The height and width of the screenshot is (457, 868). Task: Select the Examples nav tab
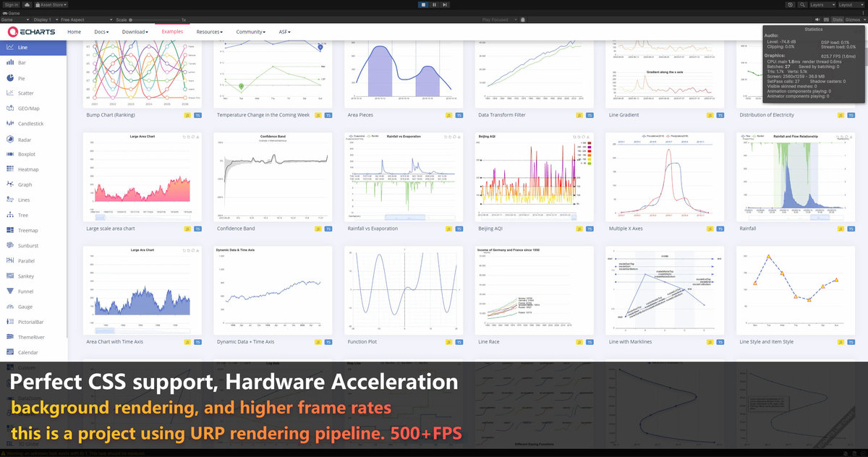172,32
